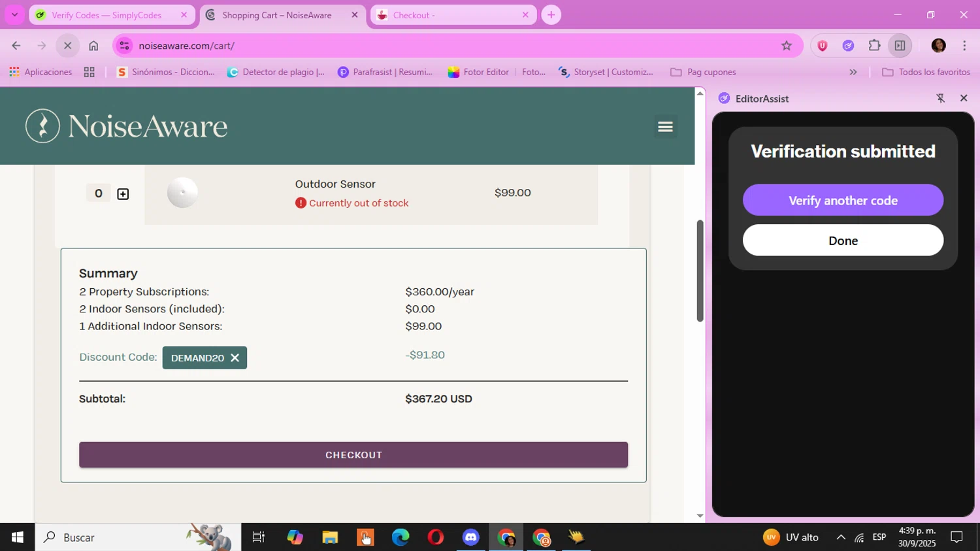Click the Currently out of stock notice
This screenshot has height=551, width=980.
click(x=351, y=203)
